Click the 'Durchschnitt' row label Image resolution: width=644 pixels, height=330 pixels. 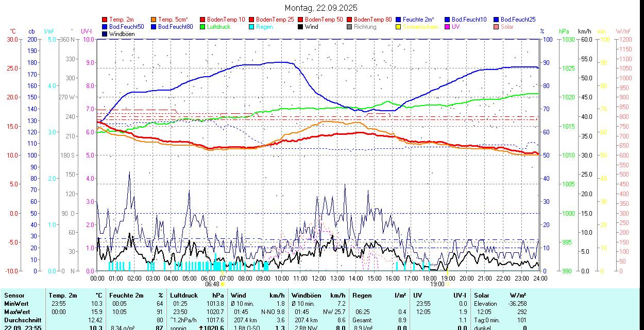[23, 320]
